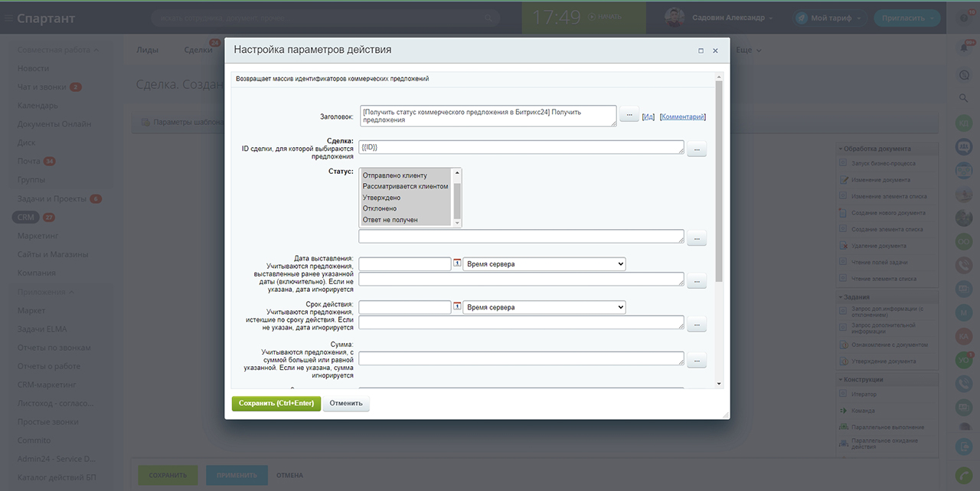Click the Пригласить button in header

coord(906,18)
